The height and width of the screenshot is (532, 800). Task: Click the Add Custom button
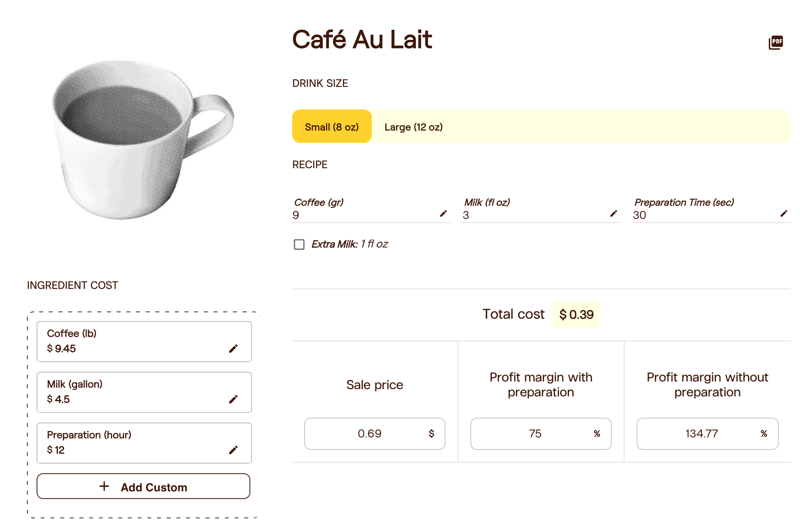tap(143, 486)
